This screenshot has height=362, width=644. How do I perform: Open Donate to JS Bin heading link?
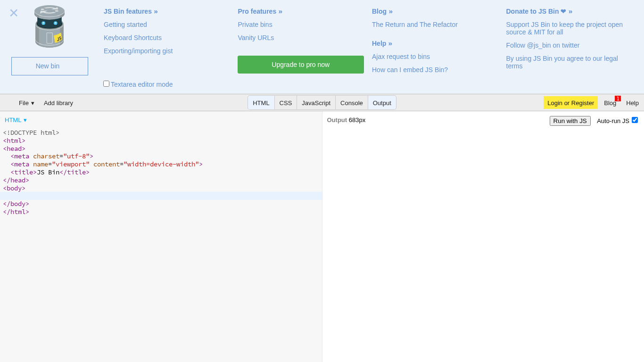(x=539, y=11)
